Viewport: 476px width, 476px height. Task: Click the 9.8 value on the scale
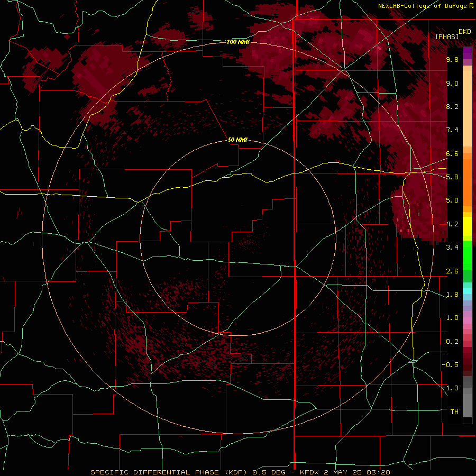click(x=452, y=59)
